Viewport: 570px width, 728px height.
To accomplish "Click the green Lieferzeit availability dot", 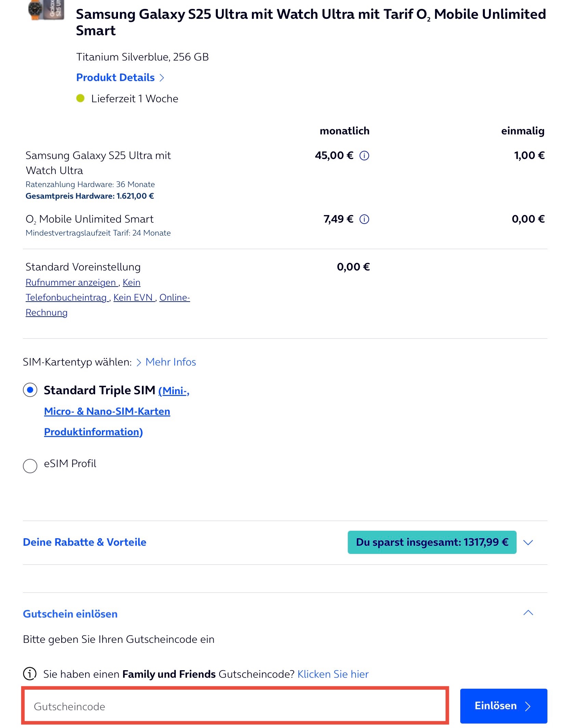I will [x=81, y=98].
